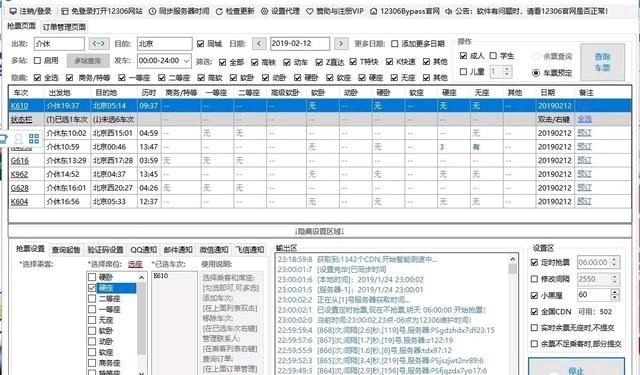The image size is (640, 375).
Task: Open 免登录打开12306网站 toolbar item
Action: click(102, 11)
